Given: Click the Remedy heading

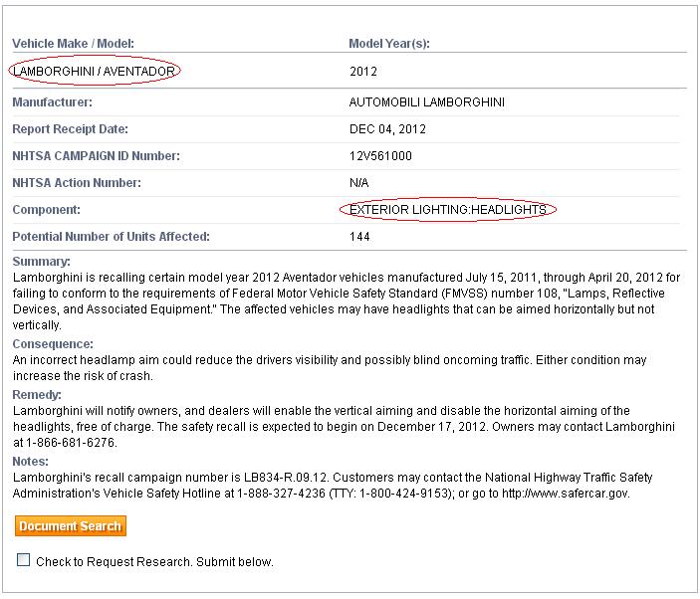Looking at the screenshot, I should point(36,394).
